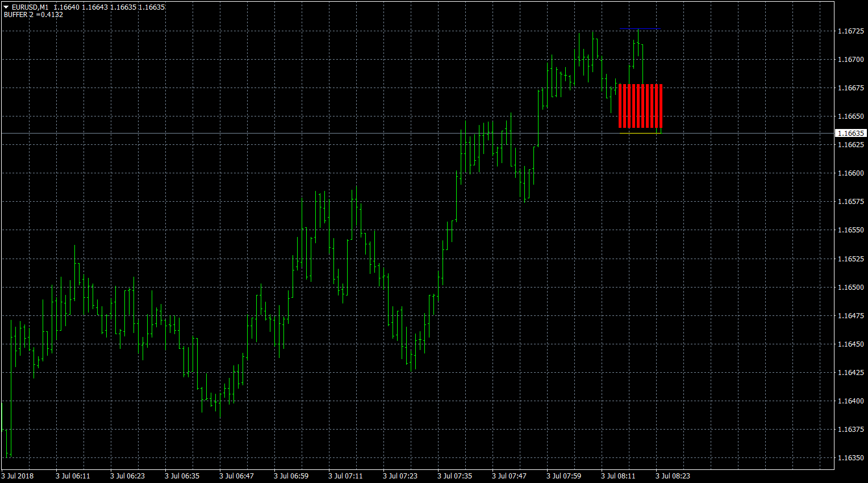Click time axis label 3 Jul 07:23
868x483 pixels.
[x=400, y=476]
